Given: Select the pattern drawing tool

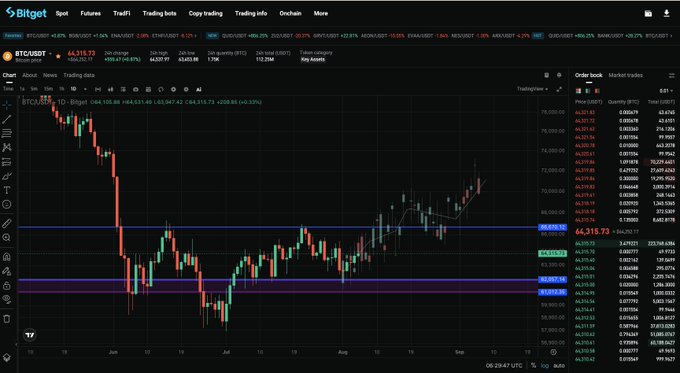Looking at the screenshot, I should pyautogui.click(x=7, y=147).
